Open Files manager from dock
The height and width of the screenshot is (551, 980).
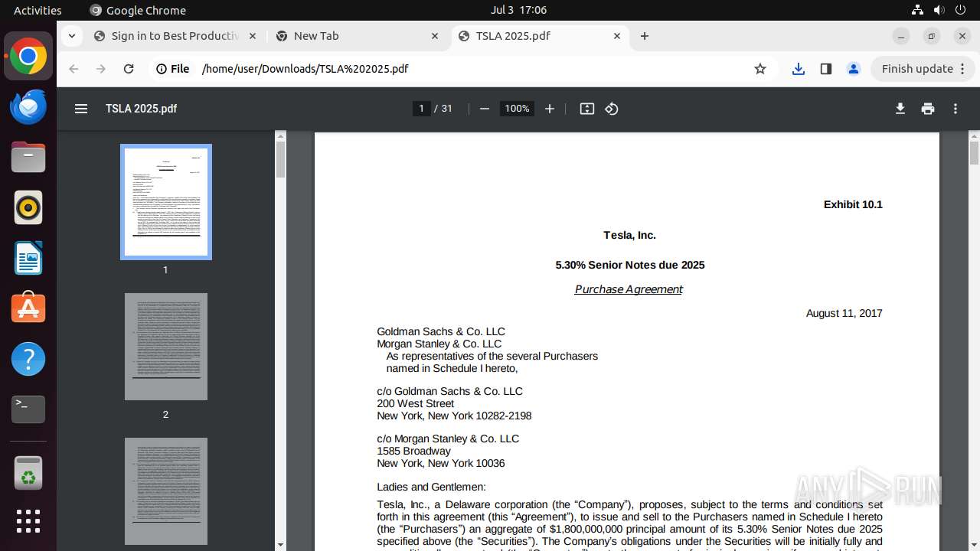[x=28, y=157]
